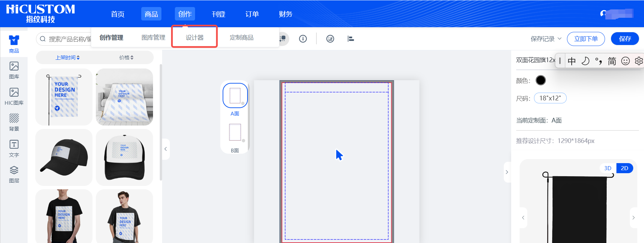The image size is (644, 243).
Task: Toggle IME Chinese mode 中 button
Action: click(572, 61)
